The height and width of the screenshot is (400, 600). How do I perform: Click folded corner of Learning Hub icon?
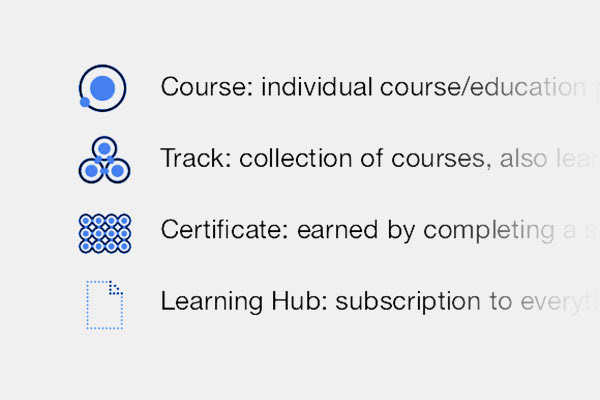[x=117, y=287]
